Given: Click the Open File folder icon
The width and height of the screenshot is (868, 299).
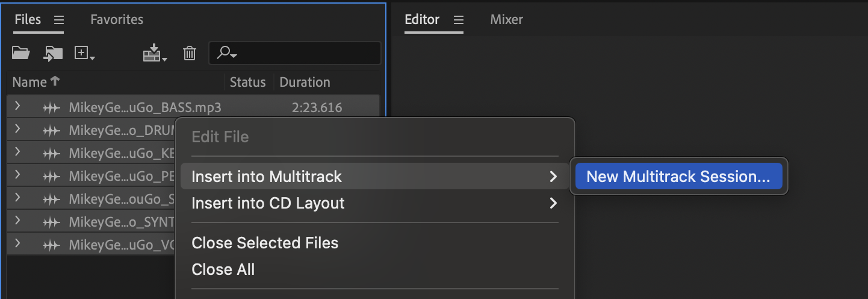Looking at the screenshot, I should click(21, 53).
